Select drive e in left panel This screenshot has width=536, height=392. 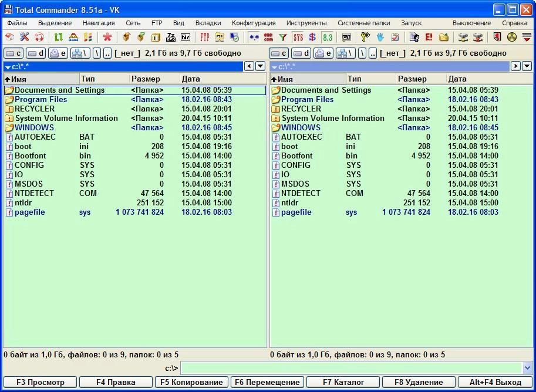[x=58, y=53]
